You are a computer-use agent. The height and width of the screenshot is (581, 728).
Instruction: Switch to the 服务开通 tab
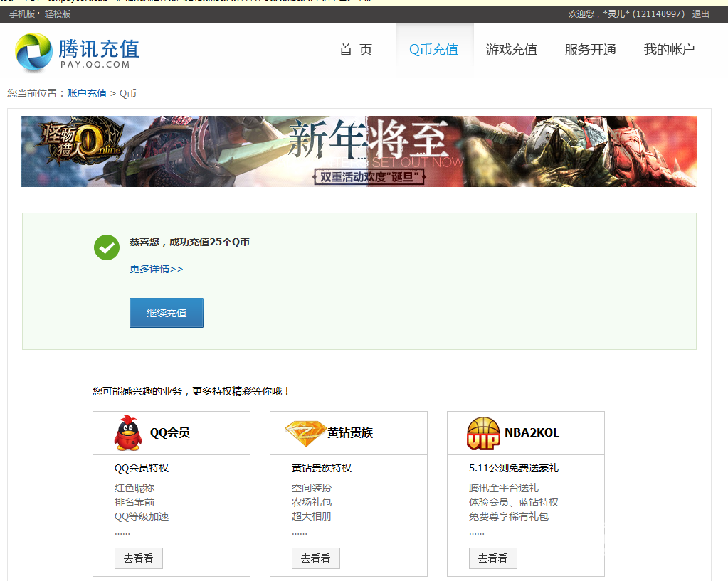click(x=590, y=50)
